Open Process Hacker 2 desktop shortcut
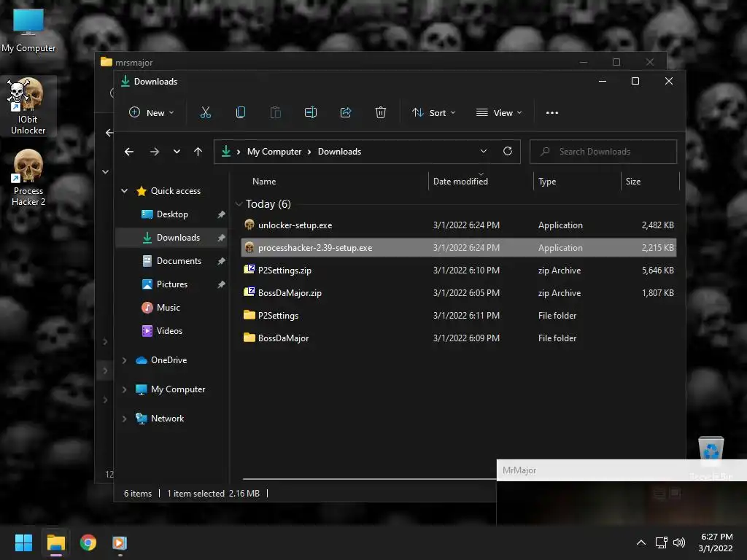This screenshot has height=560, width=747. coord(28,177)
